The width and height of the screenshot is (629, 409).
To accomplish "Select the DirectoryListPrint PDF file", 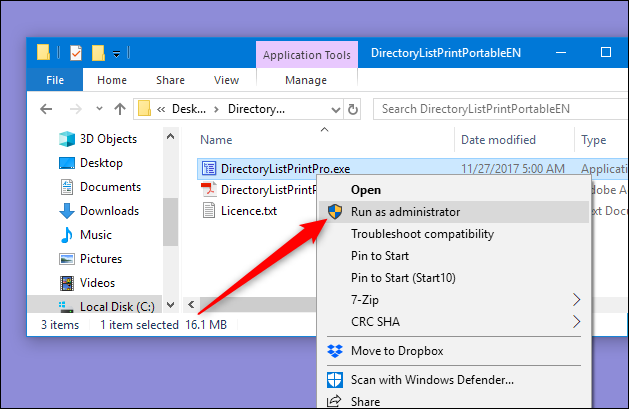I will [x=268, y=190].
